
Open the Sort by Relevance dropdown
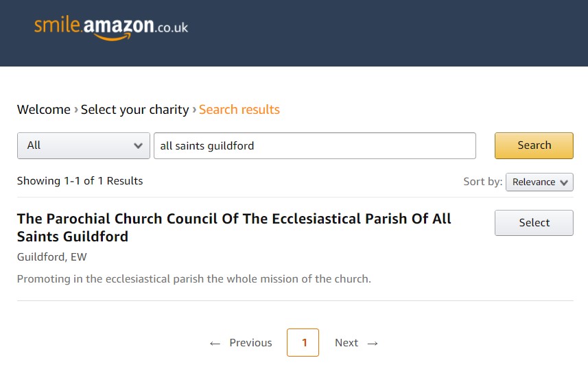(x=539, y=182)
